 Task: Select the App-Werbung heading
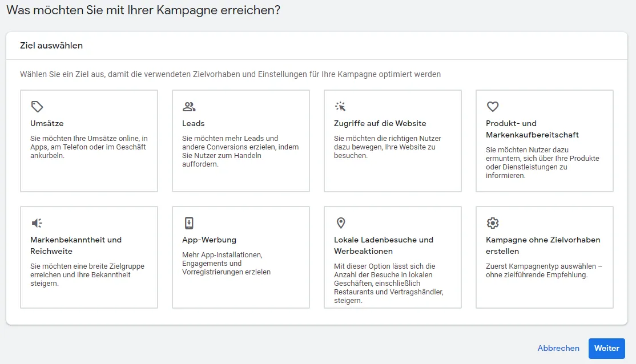(x=210, y=240)
